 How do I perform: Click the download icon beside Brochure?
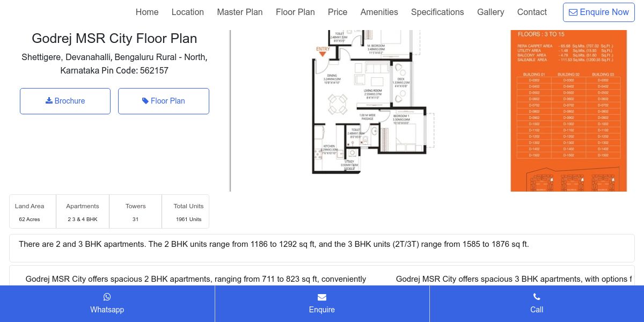49,100
